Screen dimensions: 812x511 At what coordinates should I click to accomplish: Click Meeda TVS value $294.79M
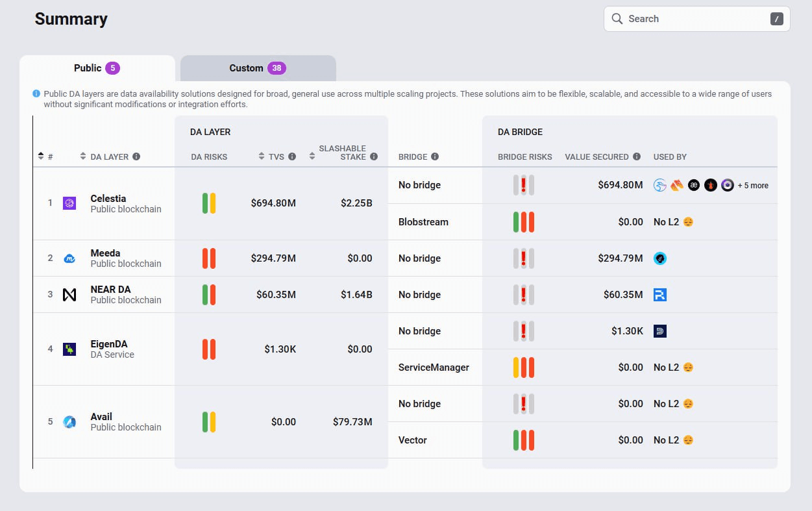[x=273, y=258]
